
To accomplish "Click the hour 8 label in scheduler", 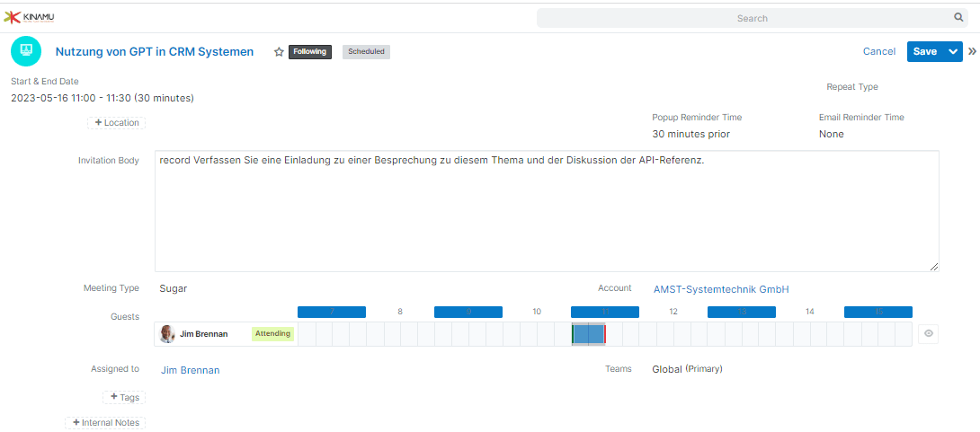I will tap(400, 312).
